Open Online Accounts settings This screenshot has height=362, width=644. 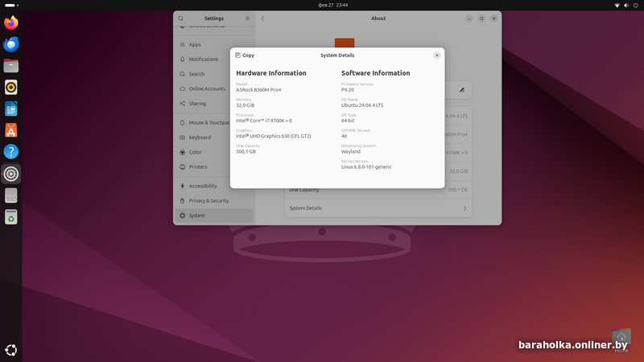[x=214, y=88]
